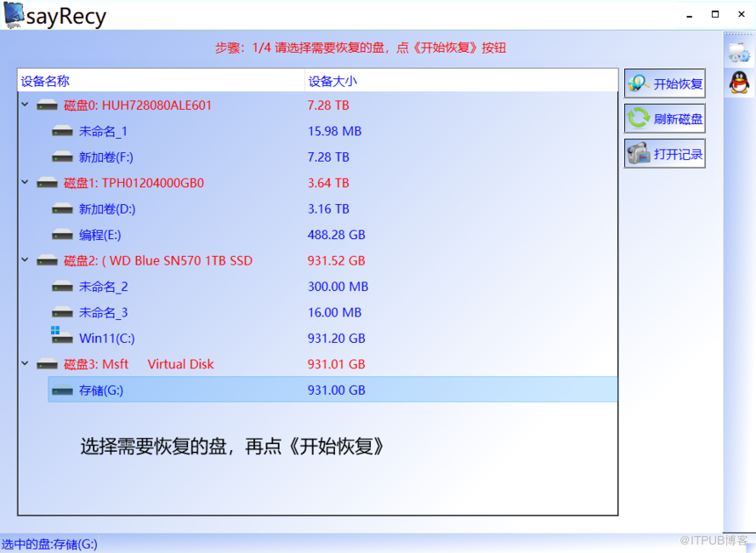Select the Win11(C:) volume
Viewport: 756px width, 553px height.
(107, 339)
